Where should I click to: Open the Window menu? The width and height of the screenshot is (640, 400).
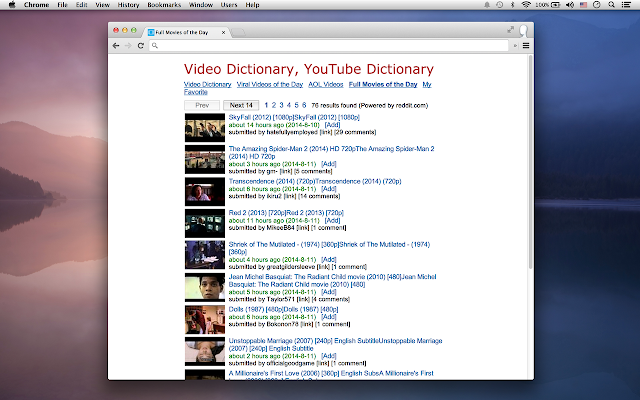[x=201, y=5]
